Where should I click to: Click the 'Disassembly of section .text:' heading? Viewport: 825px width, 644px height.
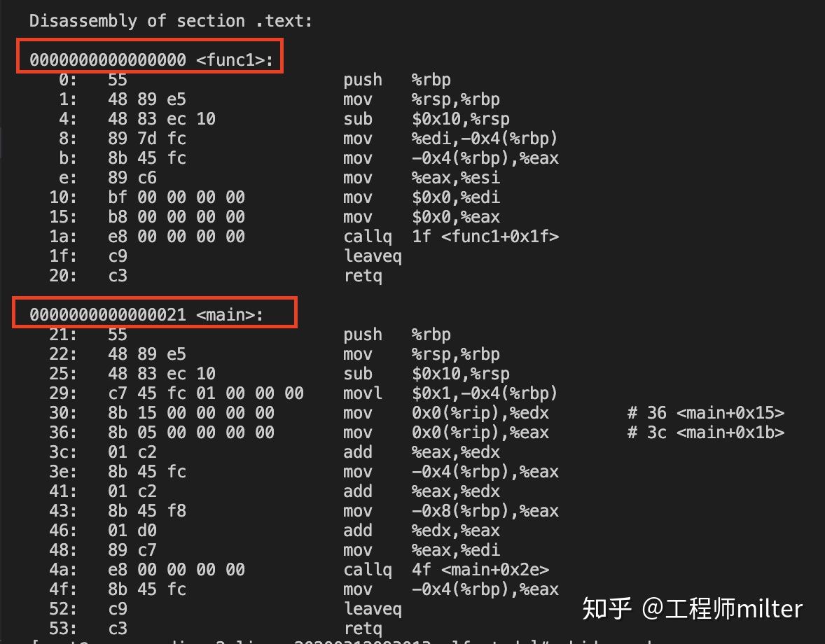(171, 21)
